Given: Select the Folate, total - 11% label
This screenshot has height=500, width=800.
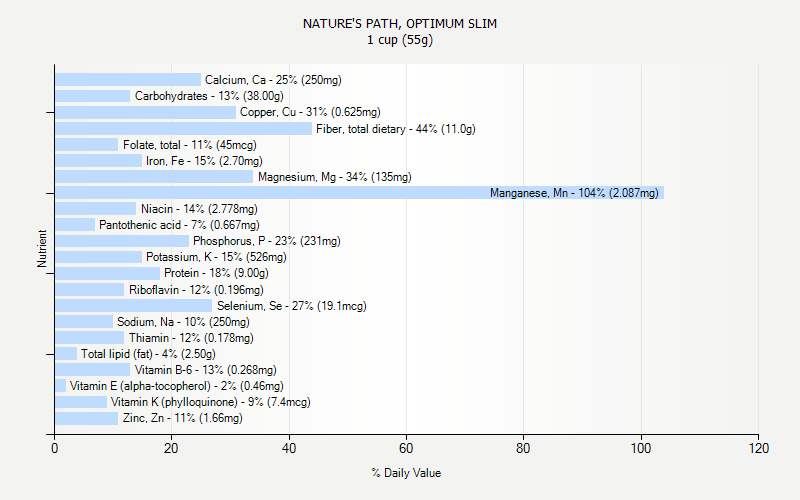Looking at the screenshot, I should (x=189, y=145).
